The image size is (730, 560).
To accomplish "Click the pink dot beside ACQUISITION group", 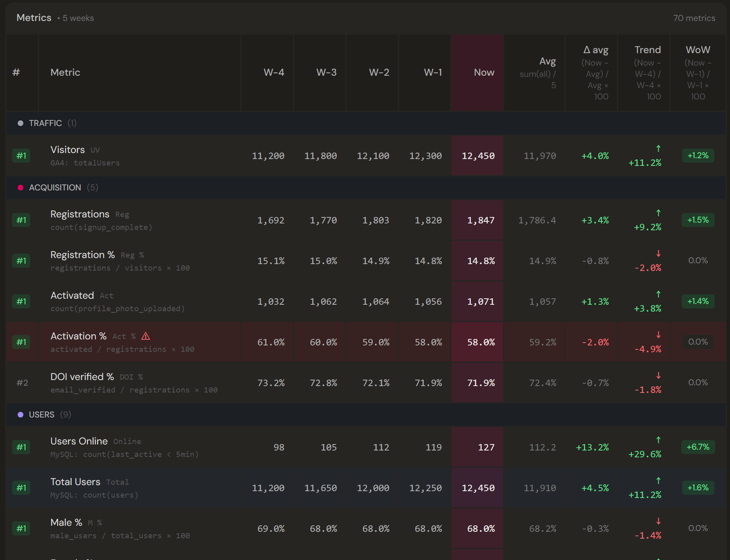I will pyautogui.click(x=21, y=188).
